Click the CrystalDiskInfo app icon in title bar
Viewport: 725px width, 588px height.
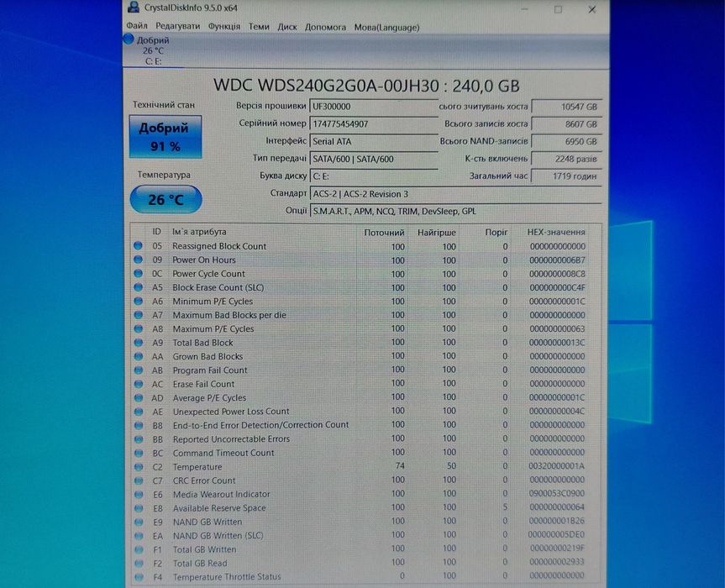click(x=134, y=7)
